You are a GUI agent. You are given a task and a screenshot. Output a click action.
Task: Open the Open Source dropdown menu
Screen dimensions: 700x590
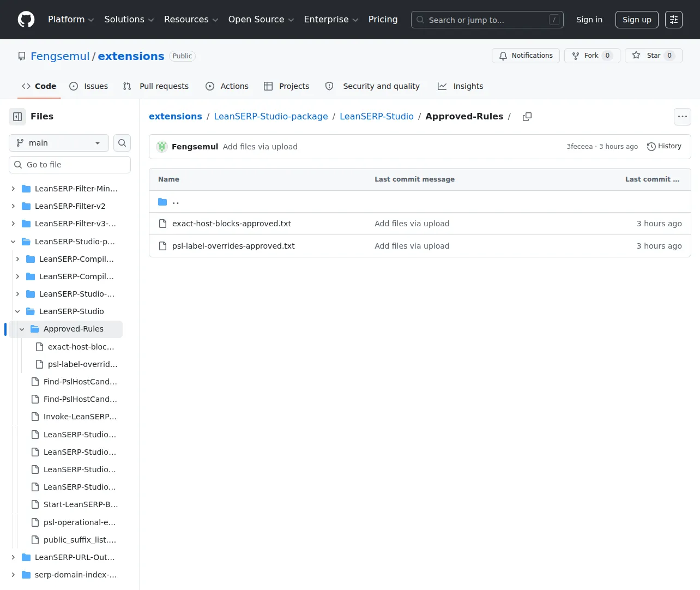point(261,20)
